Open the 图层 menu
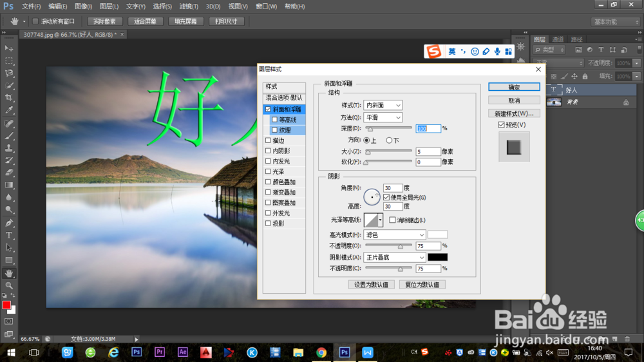Viewport: 644px width, 362px height. pyautogui.click(x=109, y=6)
